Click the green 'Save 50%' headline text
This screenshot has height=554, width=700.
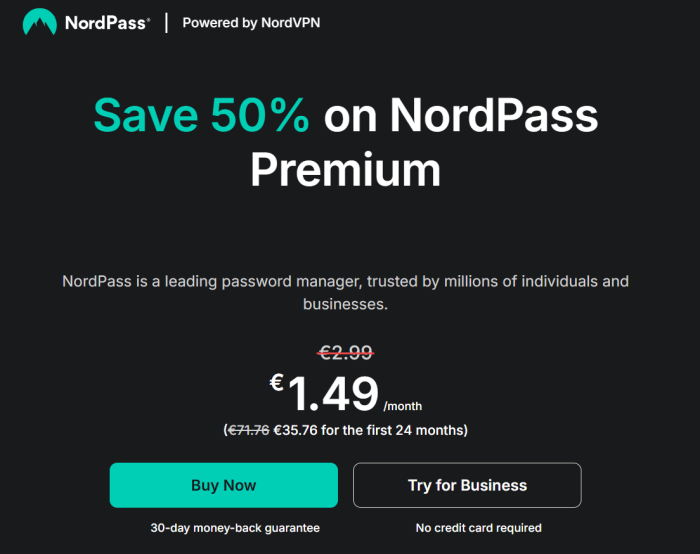201,115
